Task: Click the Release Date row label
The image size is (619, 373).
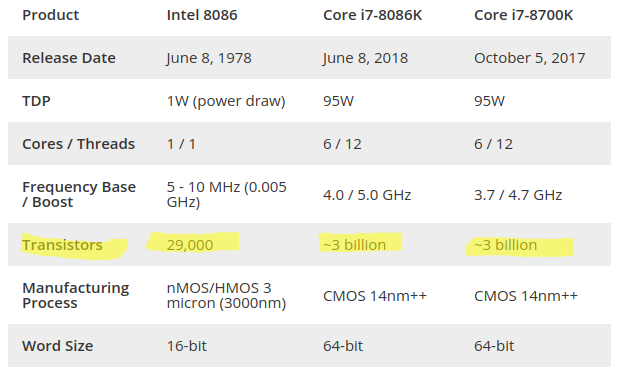Action: [69, 58]
